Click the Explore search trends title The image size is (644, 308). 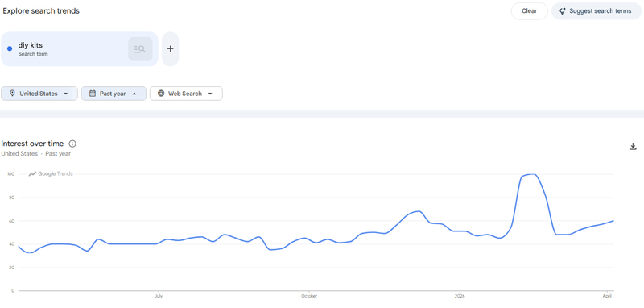41,11
